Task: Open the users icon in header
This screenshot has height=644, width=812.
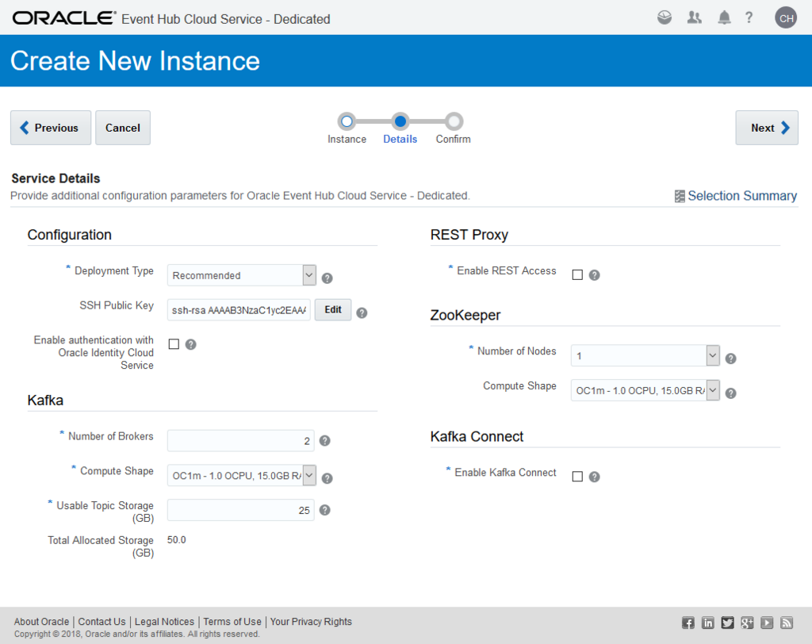Action: click(x=694, y=17)
